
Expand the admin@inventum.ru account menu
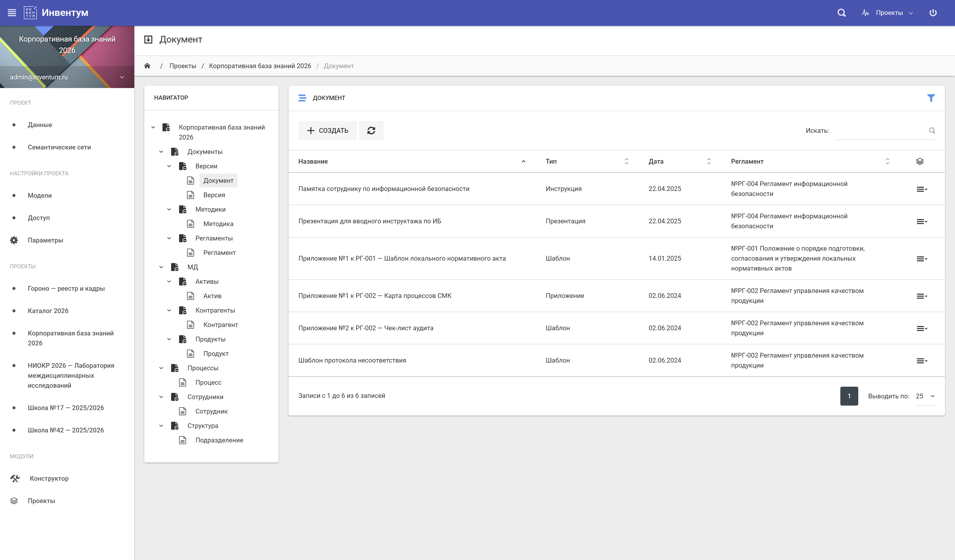pyautogui.click(x=122, y=77)
